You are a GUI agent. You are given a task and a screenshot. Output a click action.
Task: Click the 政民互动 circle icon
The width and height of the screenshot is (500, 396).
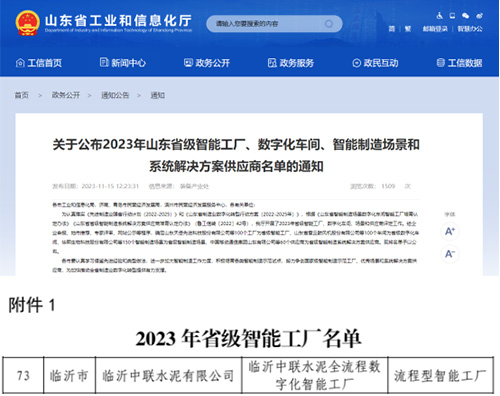tap(356, 63)
